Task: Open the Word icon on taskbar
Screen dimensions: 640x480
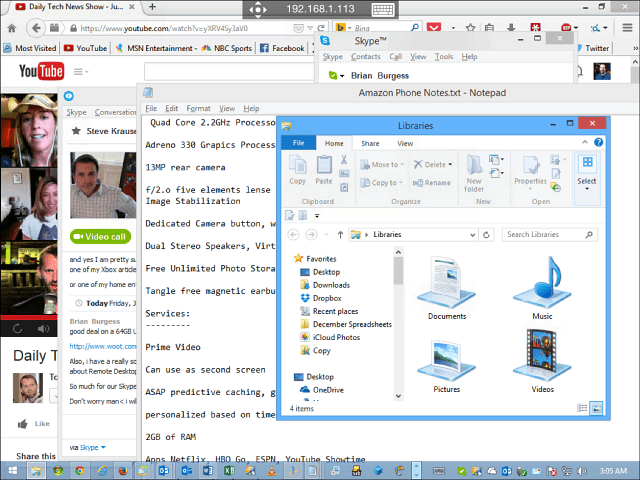Action: click(207, 471)
